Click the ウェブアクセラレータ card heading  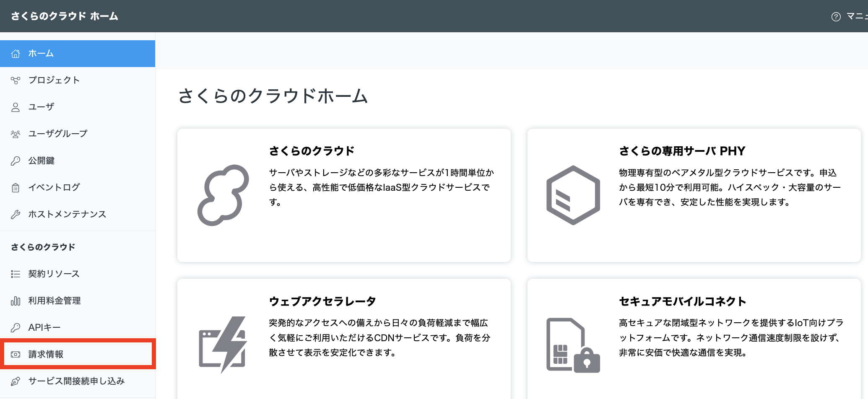click(322, 301)
